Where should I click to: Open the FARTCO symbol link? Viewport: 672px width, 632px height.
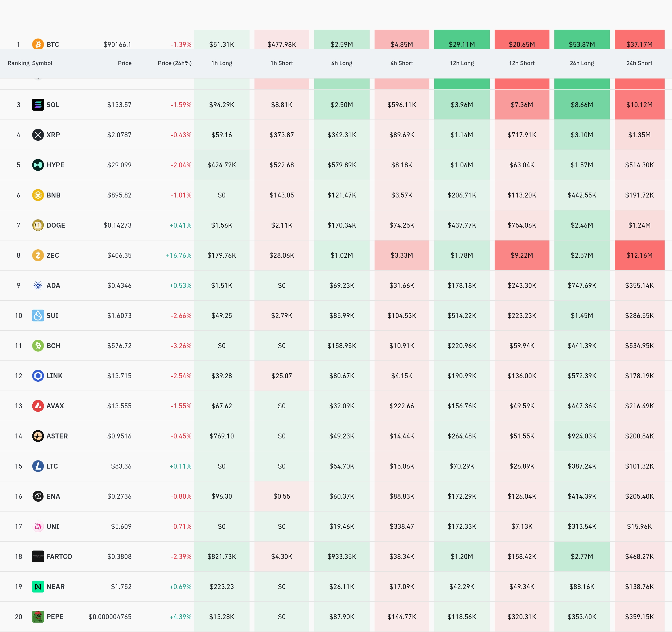pyautogui.click(x=59, y=556)
